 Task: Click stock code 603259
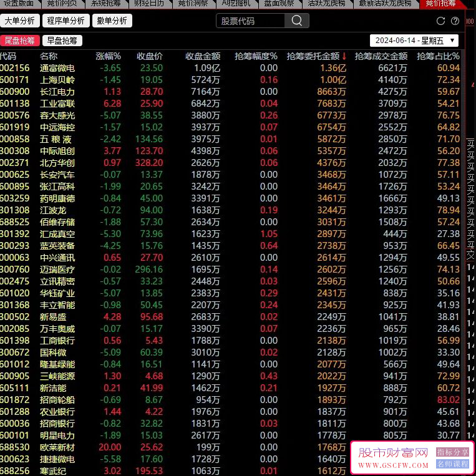[x=15, y=198]
